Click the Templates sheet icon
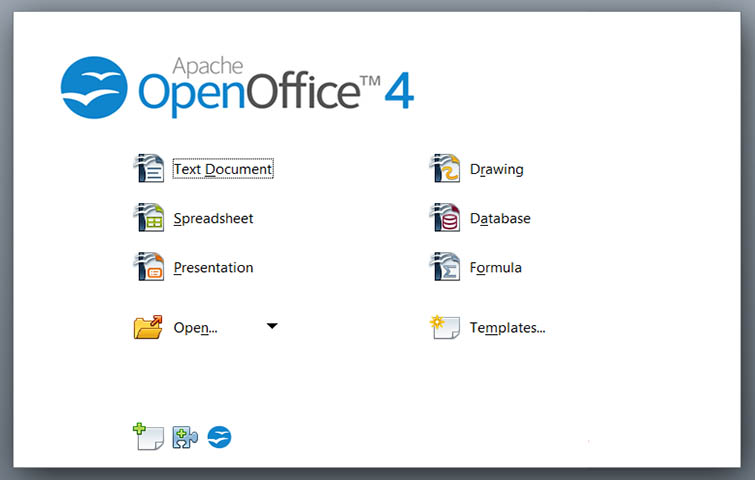The image size is (755, 480). point(444,327)
